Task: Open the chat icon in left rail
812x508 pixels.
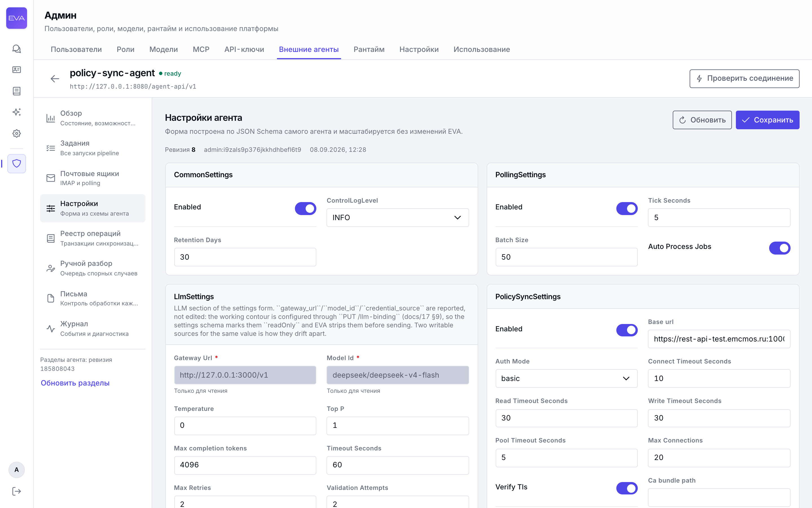Action: click(16, 49)
